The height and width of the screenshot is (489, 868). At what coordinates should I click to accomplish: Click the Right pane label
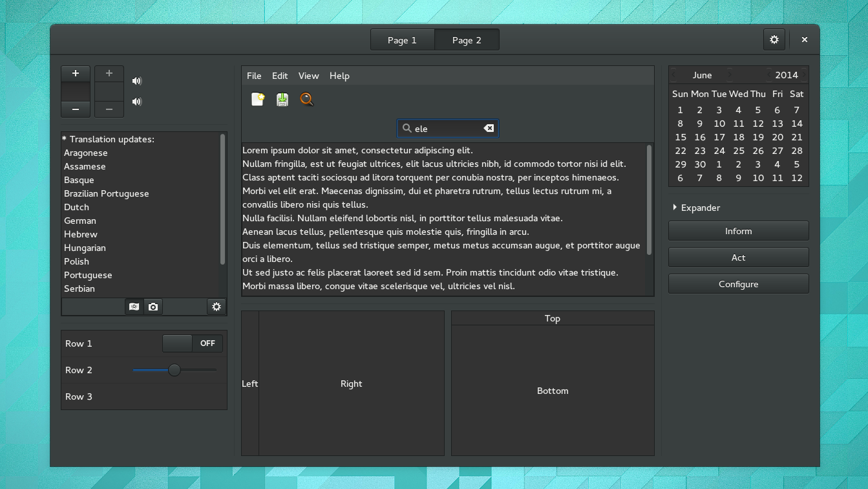[352, 384]
